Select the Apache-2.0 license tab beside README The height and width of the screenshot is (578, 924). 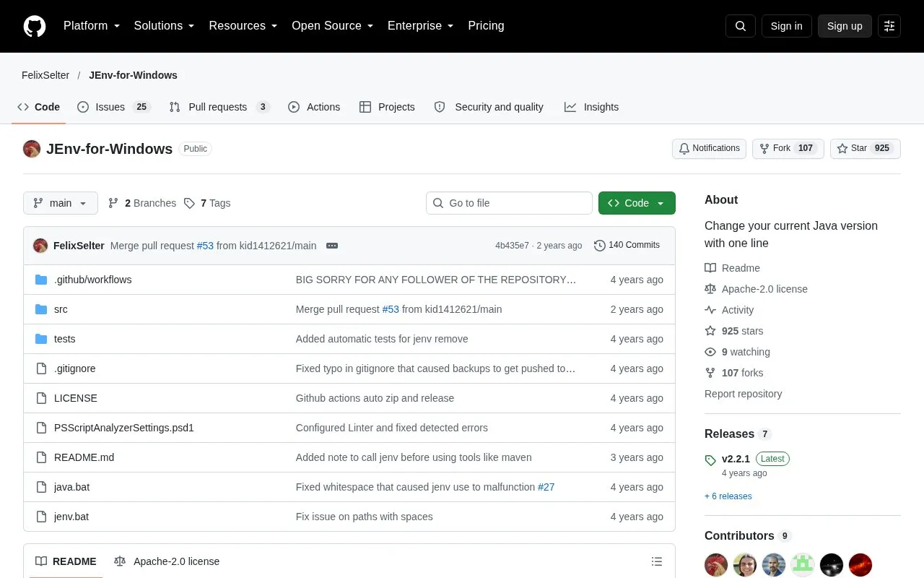coord(167,561)
